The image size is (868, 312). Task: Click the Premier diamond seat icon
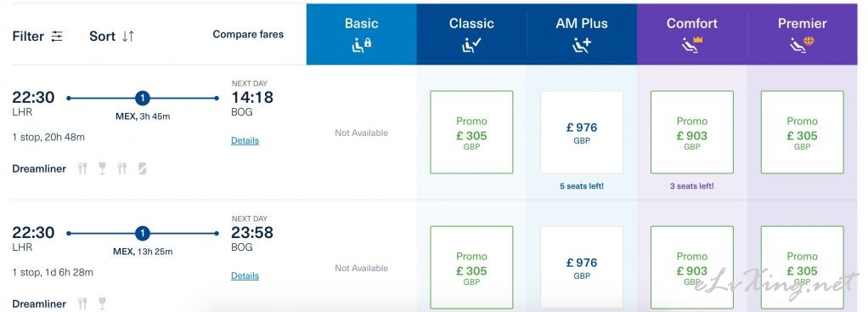802,45
